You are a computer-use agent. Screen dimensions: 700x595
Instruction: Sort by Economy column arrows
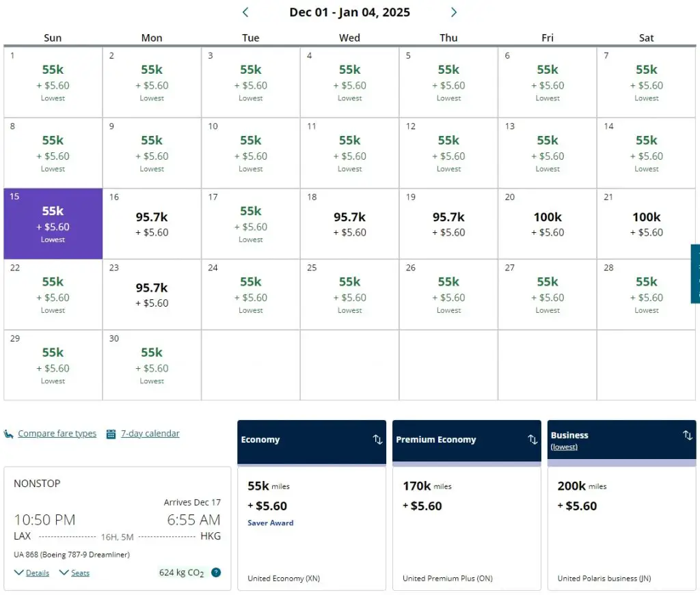click(x=377, y=439)
